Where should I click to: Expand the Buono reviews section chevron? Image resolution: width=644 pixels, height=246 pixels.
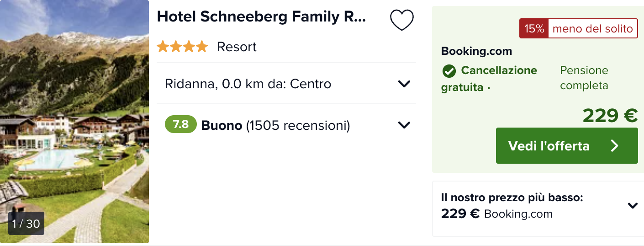pyautogui.click(x=404, y=125)
